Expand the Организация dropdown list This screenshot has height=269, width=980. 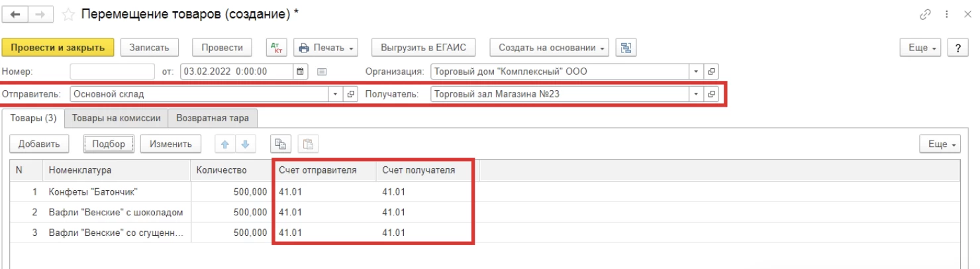click(697, 72)
